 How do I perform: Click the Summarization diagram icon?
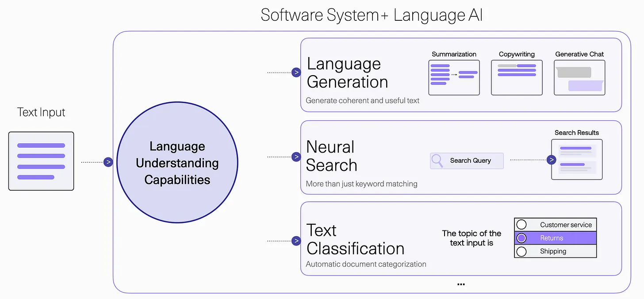point(454,77)
